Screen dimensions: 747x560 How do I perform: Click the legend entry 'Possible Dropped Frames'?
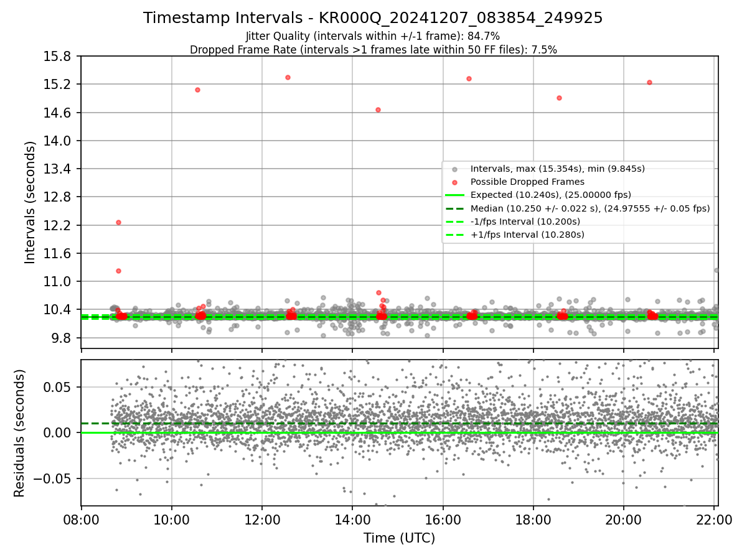(527, 182)
